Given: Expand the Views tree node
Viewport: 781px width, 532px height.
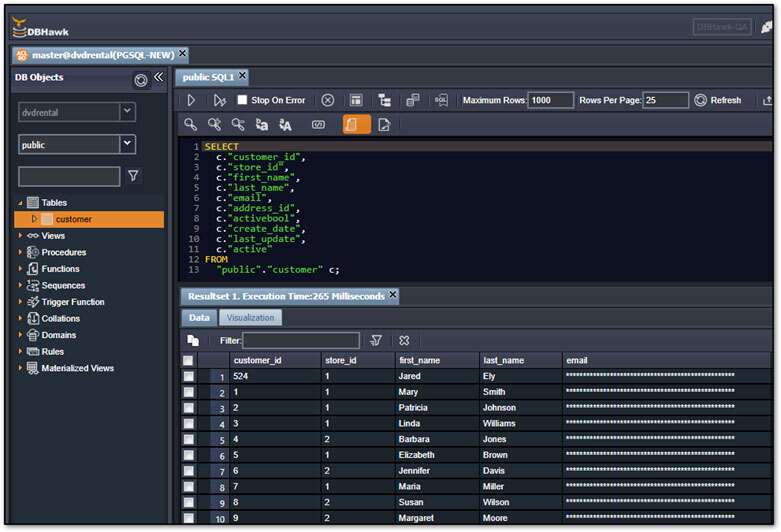Looking at the screenshot, I should [x=21, y=236].
